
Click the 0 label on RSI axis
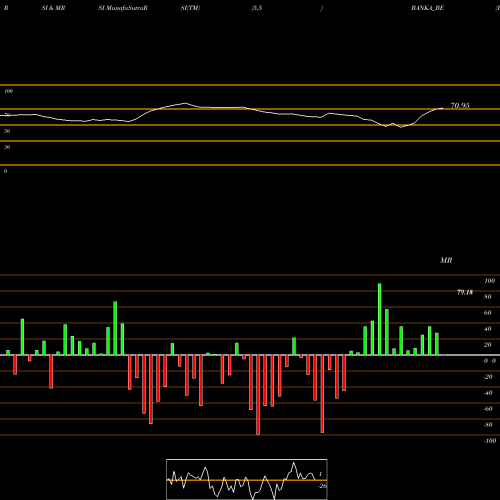click(5, 171)
